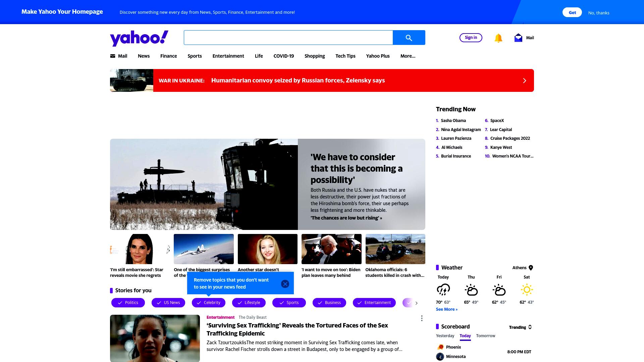Toggle the Lifestyle topic chip
Image resolution: width=644 pixels, height=362 pixels.
point(249,303)
